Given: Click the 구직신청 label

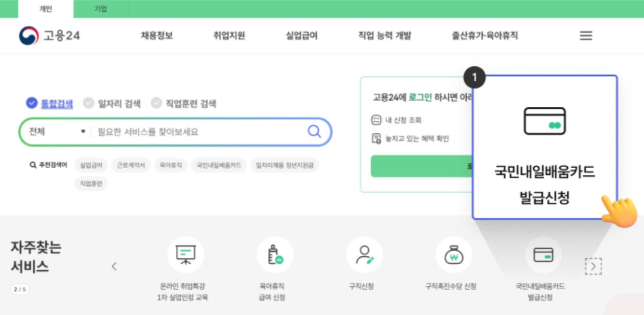Looking at the screenshot, I should click(362, 286).
